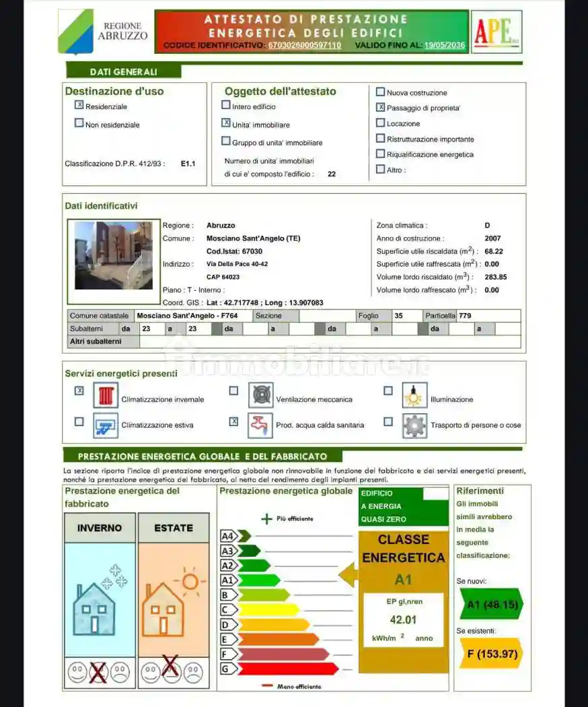Click the APE logo badge
This screenshot has width=588, height=707.
[497, 32]
